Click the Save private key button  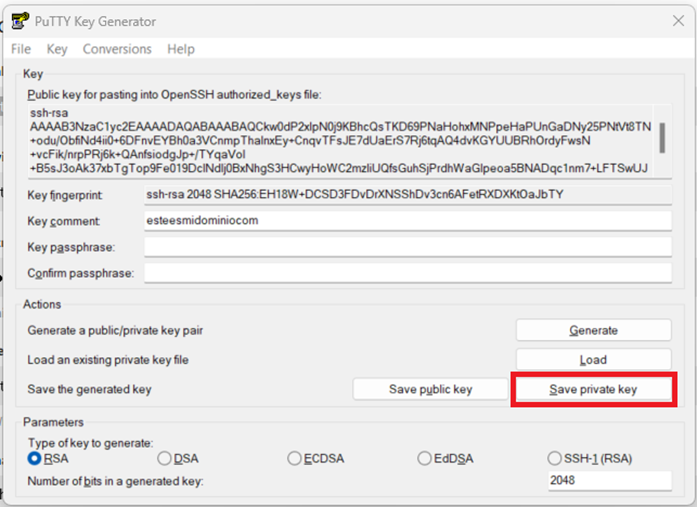[593, 389]
